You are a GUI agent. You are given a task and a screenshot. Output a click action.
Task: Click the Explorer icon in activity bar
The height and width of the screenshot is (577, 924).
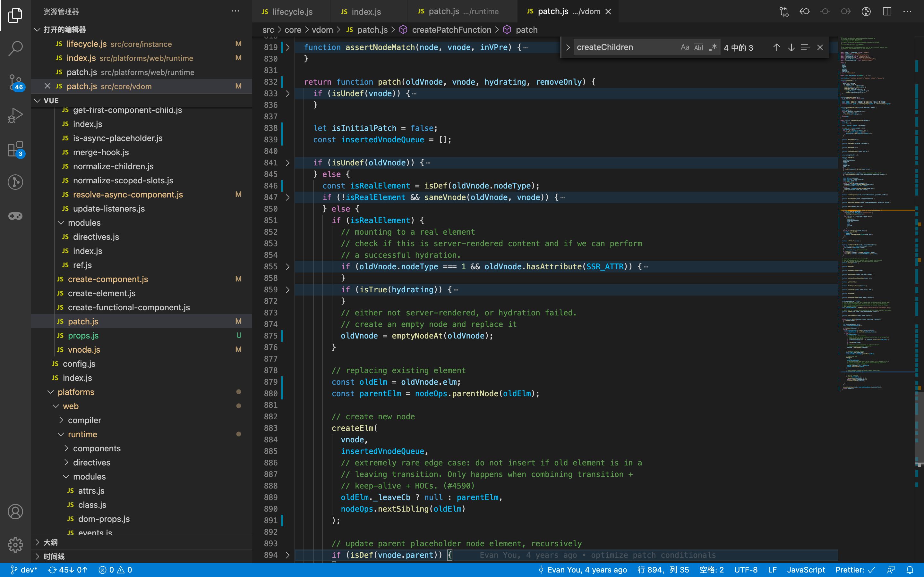click(x=15, y=15)
